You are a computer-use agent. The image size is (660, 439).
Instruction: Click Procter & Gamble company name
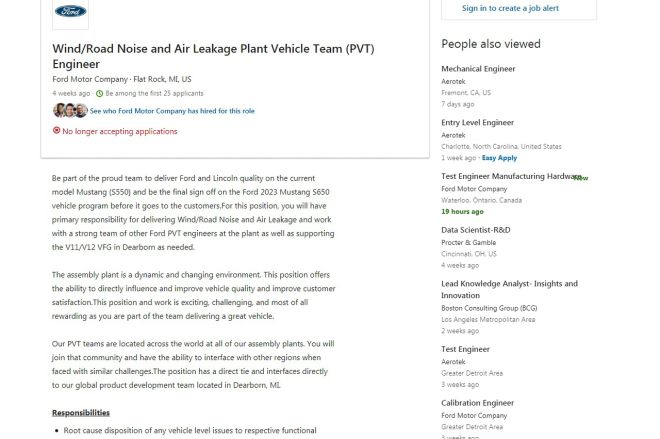(468, 242)
